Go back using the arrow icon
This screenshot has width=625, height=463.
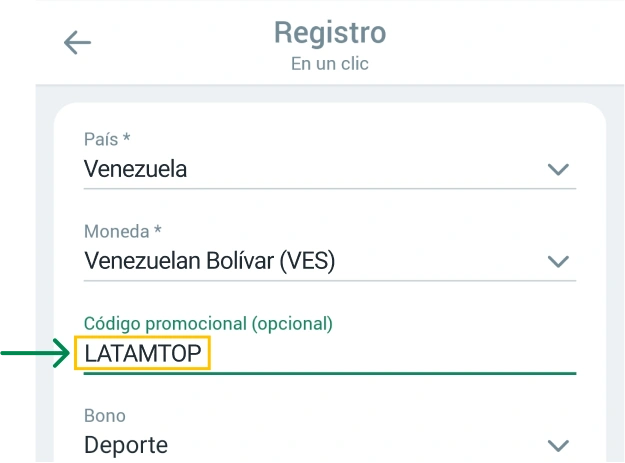coord(77,42)
